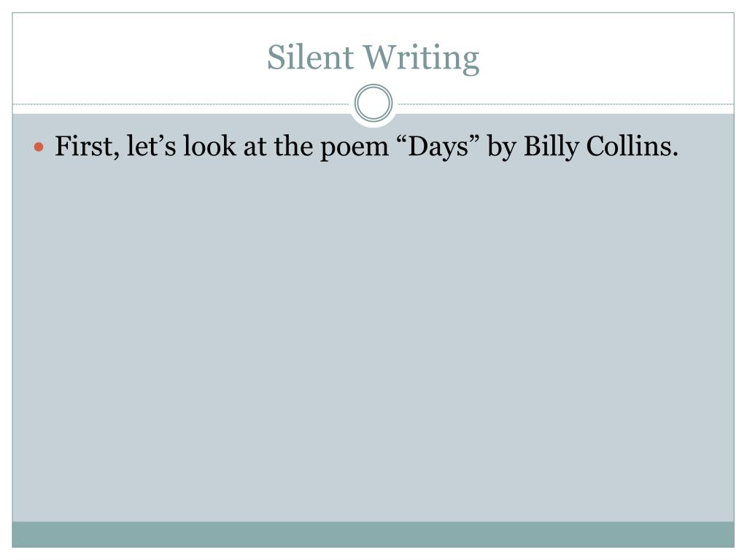Click the word "look" in the sentence

coord(209,146)
